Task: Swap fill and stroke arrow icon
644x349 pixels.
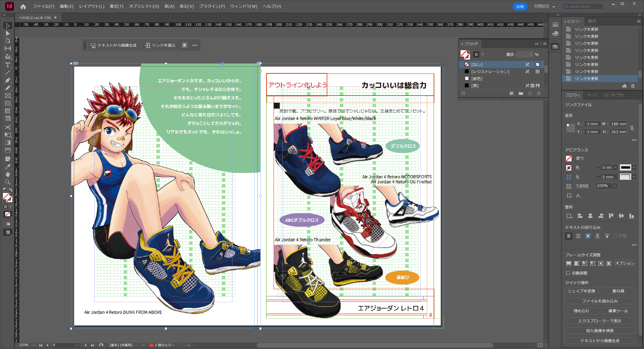Action: tap(11, 190)
